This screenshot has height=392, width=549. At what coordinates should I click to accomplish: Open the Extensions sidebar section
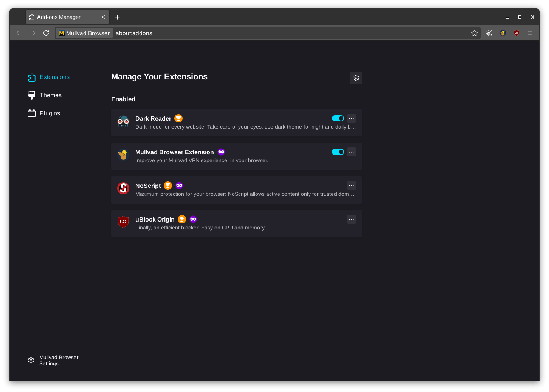54,77
